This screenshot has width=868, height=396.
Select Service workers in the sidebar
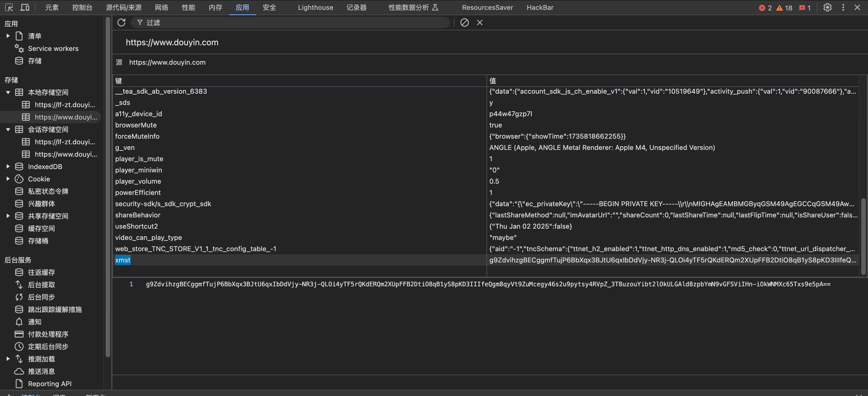[x=53, y=49]
